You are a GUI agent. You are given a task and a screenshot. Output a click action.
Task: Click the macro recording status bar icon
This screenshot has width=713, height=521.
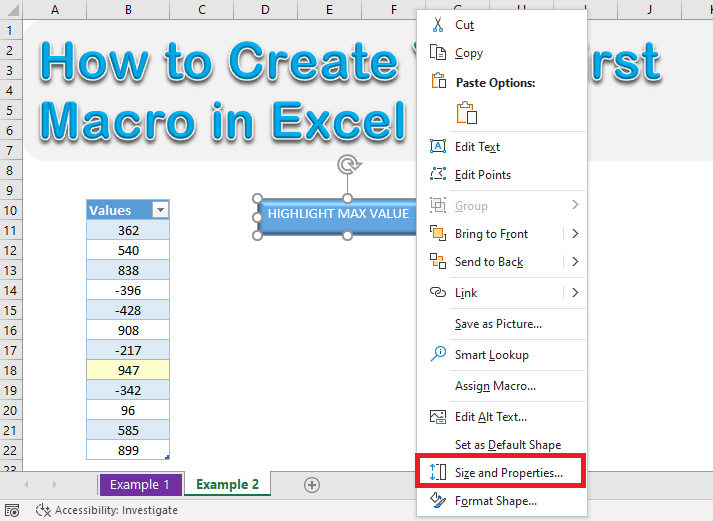coord(12,510)
